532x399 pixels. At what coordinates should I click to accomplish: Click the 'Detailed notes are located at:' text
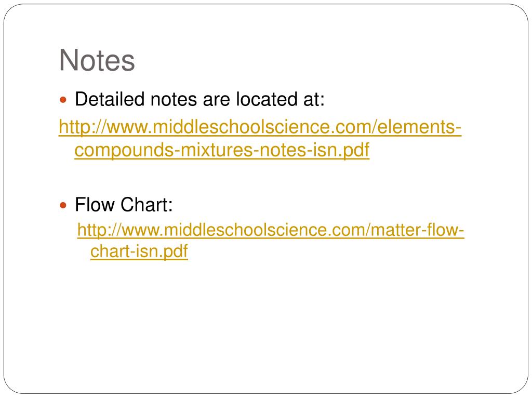(x=199, y=99)
